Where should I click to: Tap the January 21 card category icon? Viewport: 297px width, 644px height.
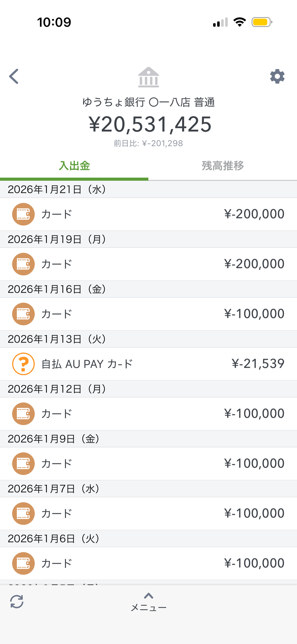tap(23, 214)
